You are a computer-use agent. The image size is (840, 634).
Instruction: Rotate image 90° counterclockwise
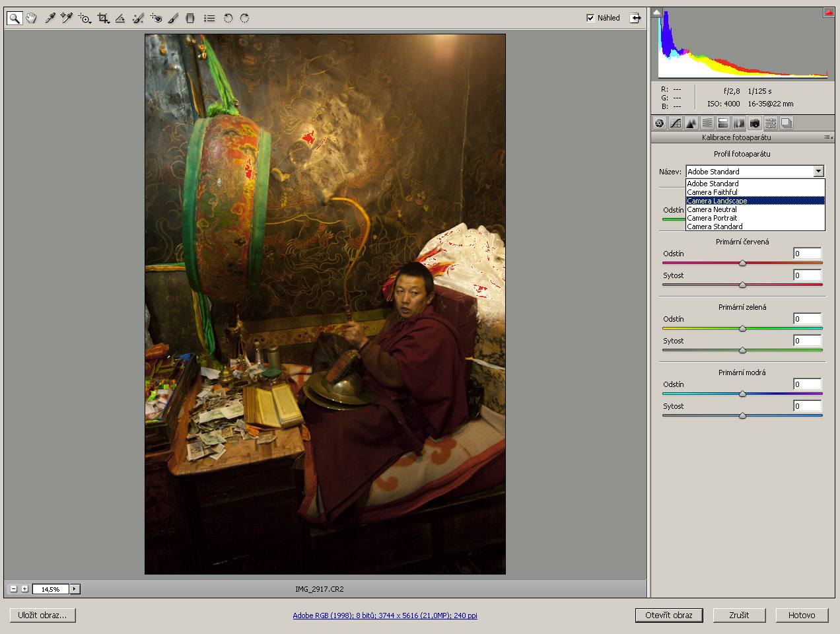pyautogui.click(x=228, y=18)
